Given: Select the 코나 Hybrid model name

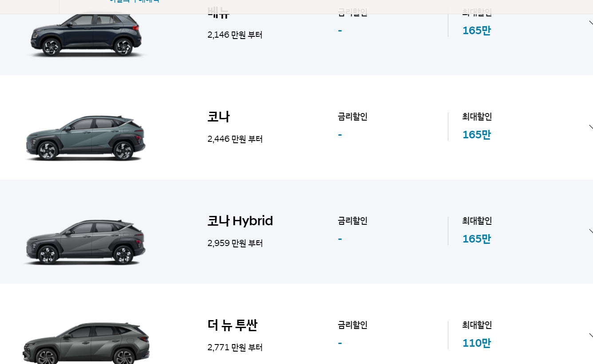Looking at the screenshot, I should click(240, 221).
